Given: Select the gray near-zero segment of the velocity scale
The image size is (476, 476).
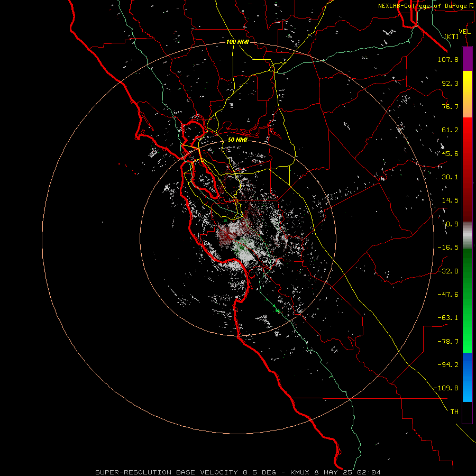Looking at the screenshot, I should click(467, 235).
